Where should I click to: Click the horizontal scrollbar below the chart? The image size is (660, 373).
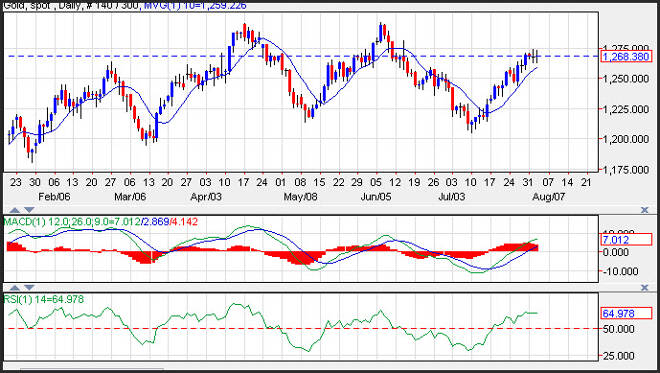point(92,370)
